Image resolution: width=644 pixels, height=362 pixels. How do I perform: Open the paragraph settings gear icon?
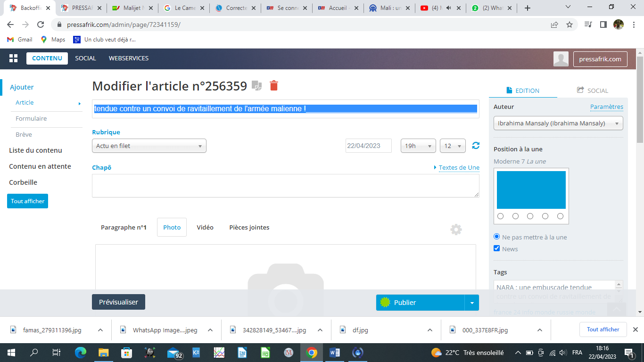click(456, 230)
